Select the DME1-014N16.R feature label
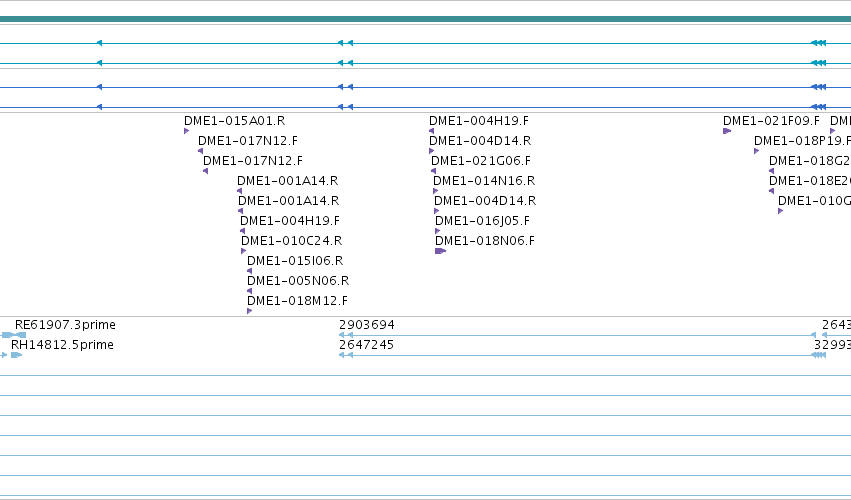851x500 pixels. tap(484, 181)
